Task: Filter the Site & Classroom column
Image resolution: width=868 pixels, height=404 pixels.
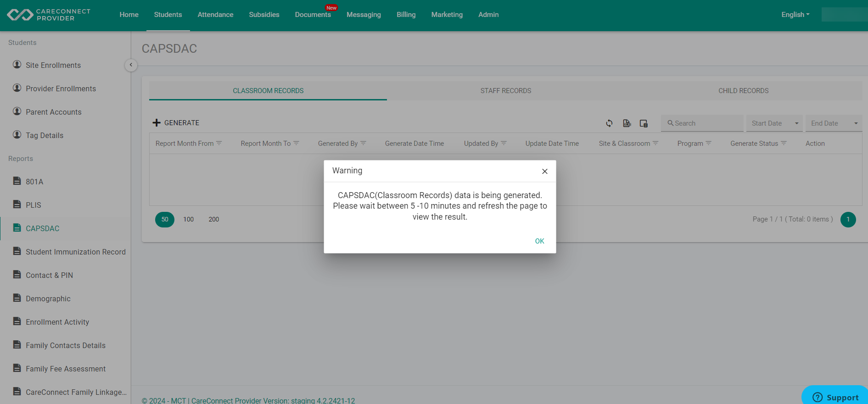Action: [x=655, y=144]
